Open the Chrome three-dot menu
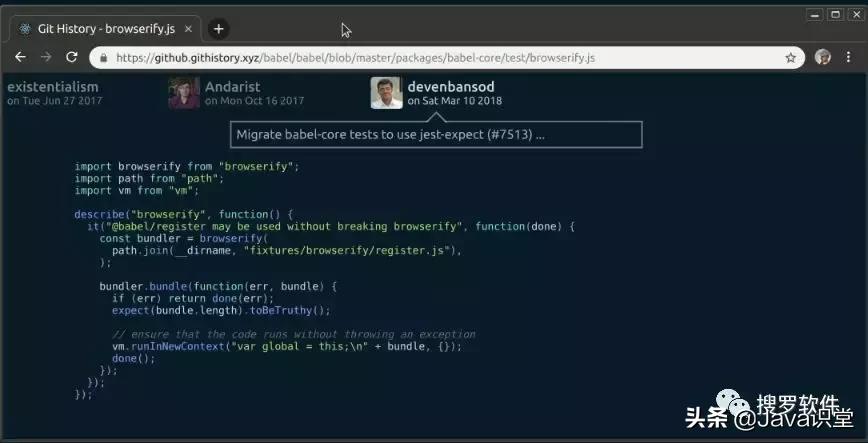This screenshot has height=443, width=868. click(848, 57)
